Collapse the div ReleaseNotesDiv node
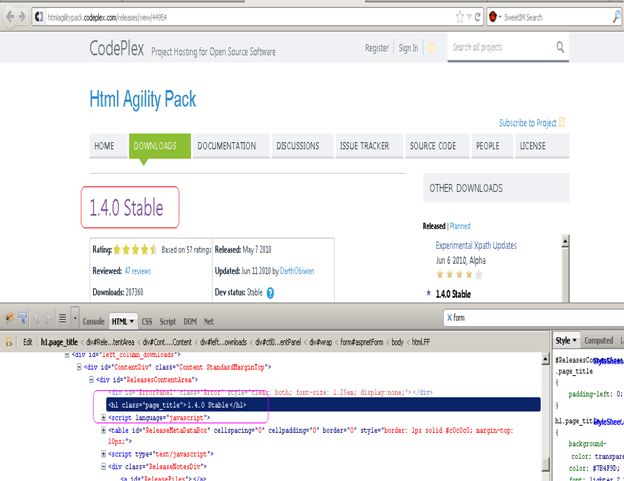Viewport: 624px width, 481px height. pyautogui.click(x=103, y=467)
